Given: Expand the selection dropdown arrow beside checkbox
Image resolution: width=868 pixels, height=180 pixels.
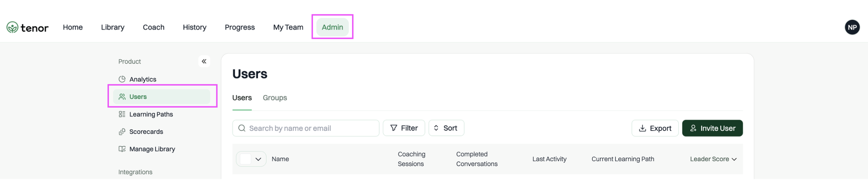Looking at the screenshot, I should point(258,159).
